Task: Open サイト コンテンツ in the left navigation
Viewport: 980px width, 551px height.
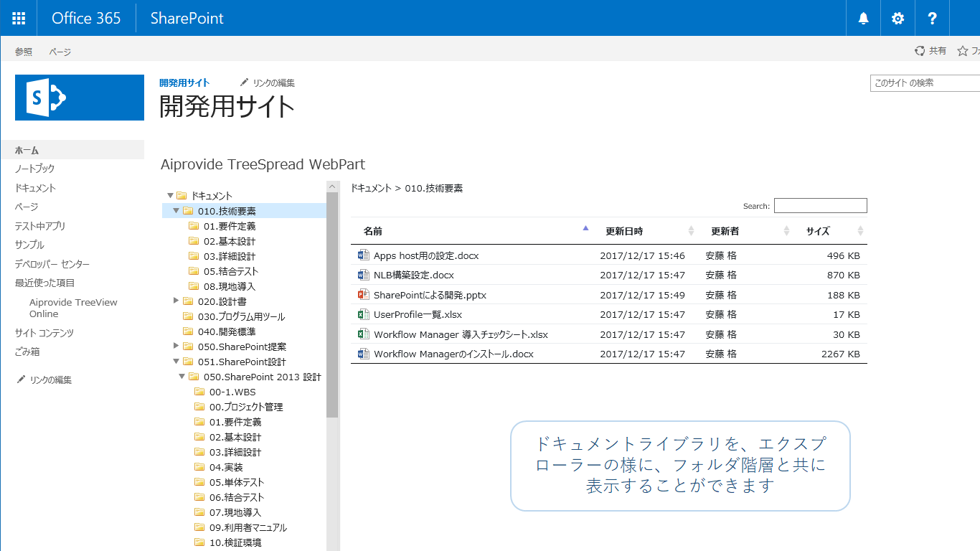Action: (44, 333)
